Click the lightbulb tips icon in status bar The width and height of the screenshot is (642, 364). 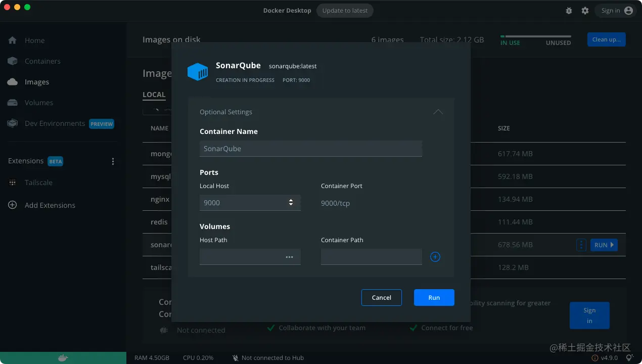pyautogui.click(x=629, y=358)
